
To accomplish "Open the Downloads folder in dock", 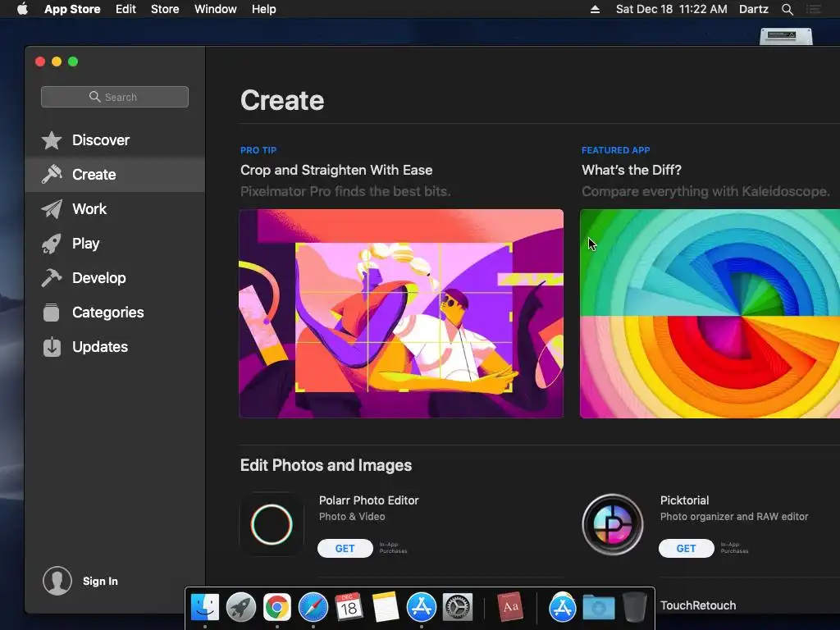I will [x=598, y=608].
